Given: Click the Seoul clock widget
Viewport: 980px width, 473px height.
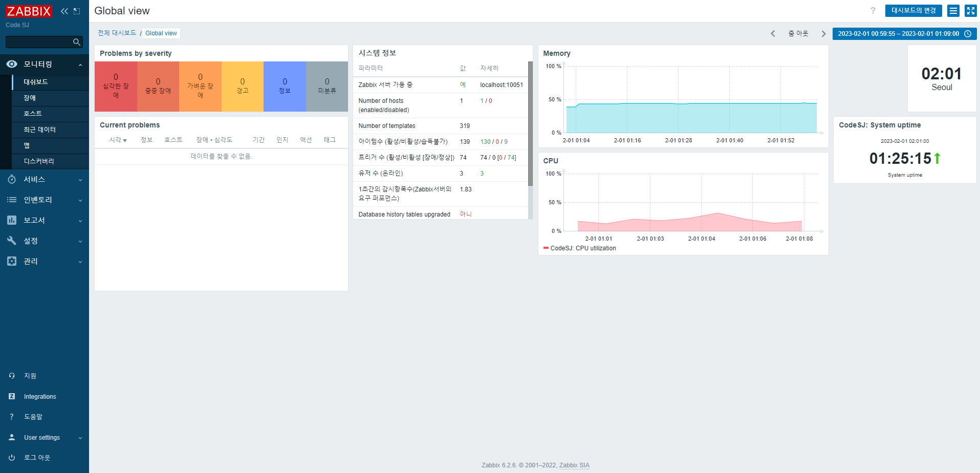Looking at the screenshot, I should click(x=942, y=78).
